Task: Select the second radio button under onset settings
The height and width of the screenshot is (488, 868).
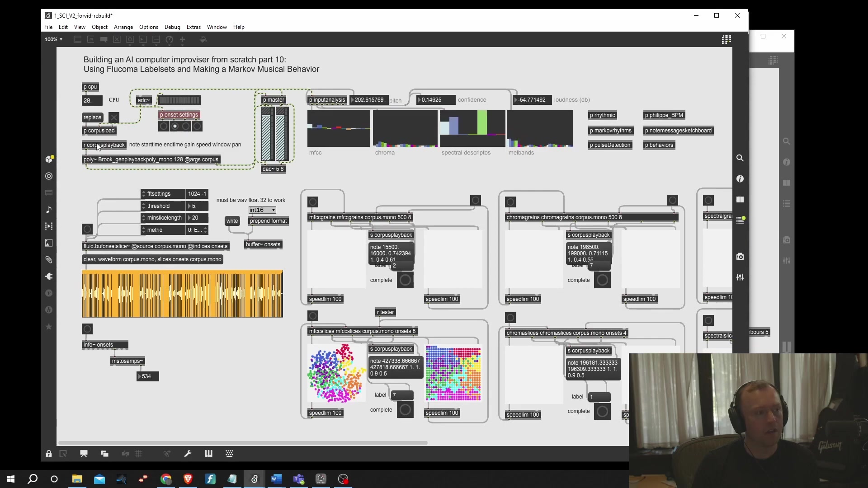Action: click(x=175, y=126)
